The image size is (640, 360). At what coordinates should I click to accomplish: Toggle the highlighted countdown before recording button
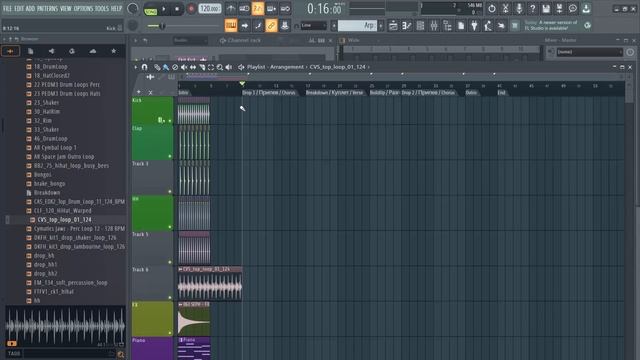click(258, 9)
